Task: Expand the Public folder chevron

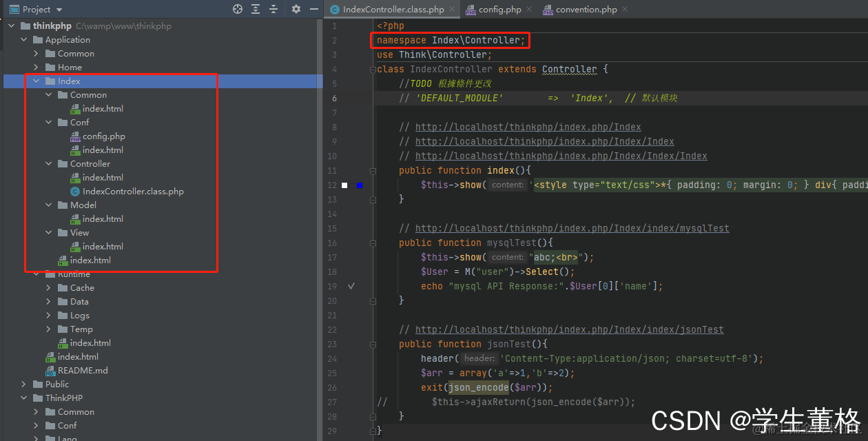Action: click(24, 384)
